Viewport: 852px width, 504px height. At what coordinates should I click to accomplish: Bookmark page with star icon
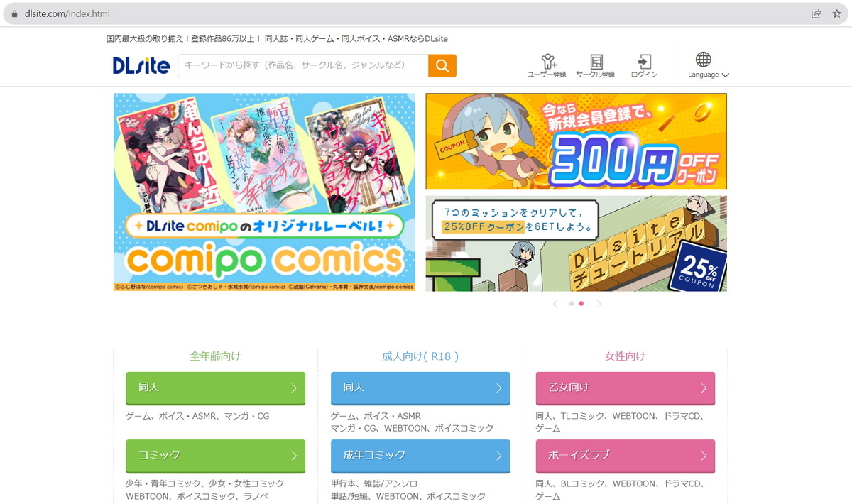[836, 13]
